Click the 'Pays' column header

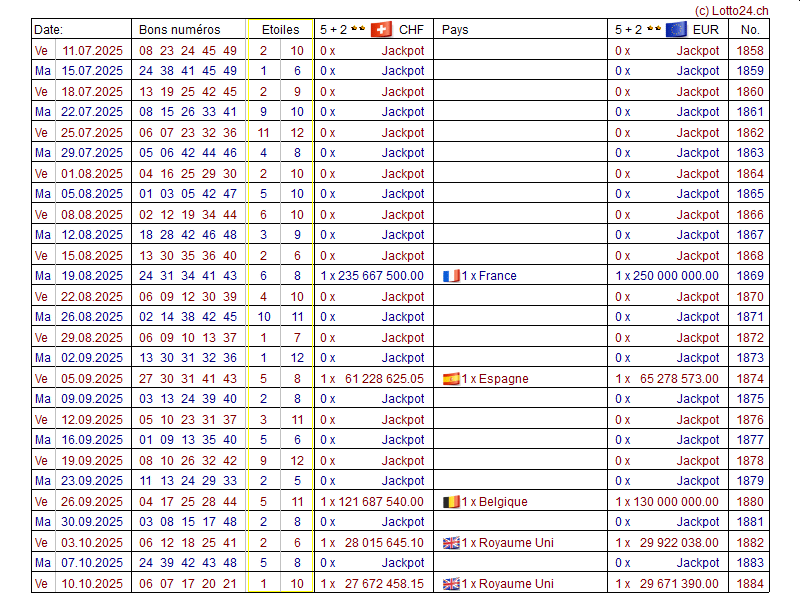(455, 30)
